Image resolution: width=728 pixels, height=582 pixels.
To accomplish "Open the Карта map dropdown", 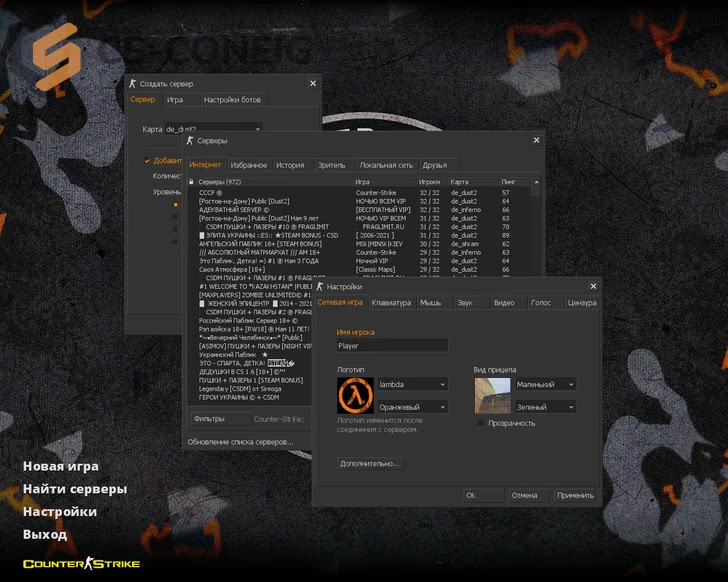I will [214, 128].
